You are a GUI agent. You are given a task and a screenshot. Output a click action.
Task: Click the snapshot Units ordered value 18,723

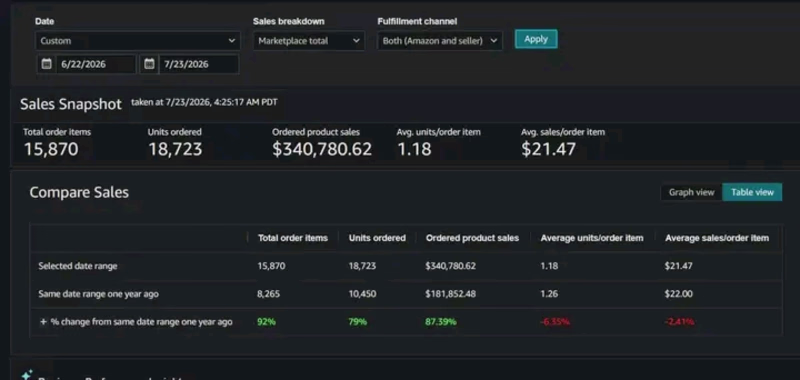click(x=175, y=149)
